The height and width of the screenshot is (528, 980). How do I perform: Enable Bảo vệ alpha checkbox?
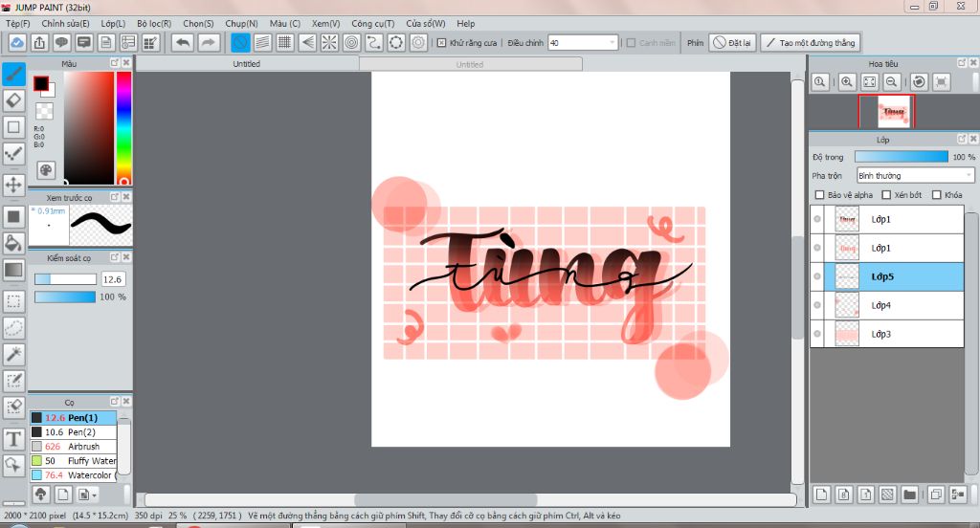coord(819,195)
